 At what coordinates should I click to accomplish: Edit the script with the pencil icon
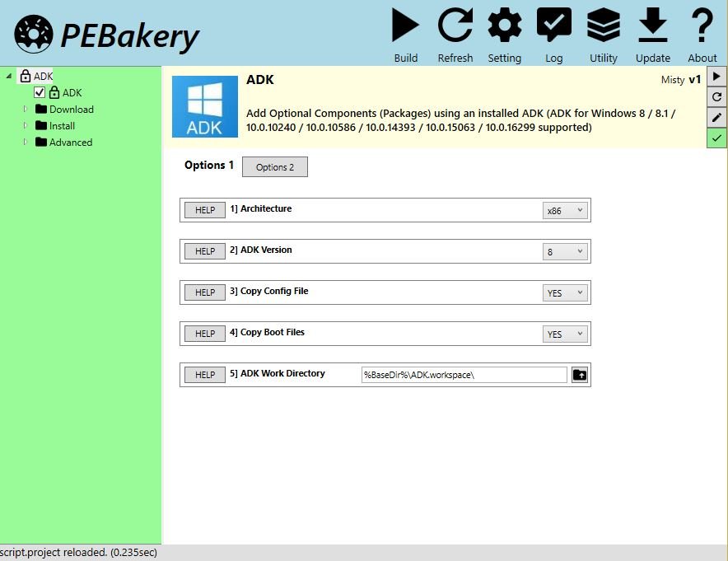716,117
